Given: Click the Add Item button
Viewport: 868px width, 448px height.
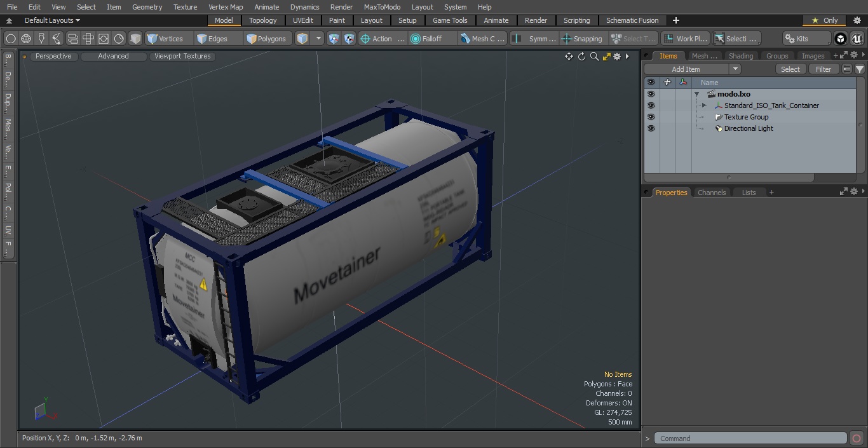Looking at the screenshot, I should pyautogui.click(x=686, y=69).
